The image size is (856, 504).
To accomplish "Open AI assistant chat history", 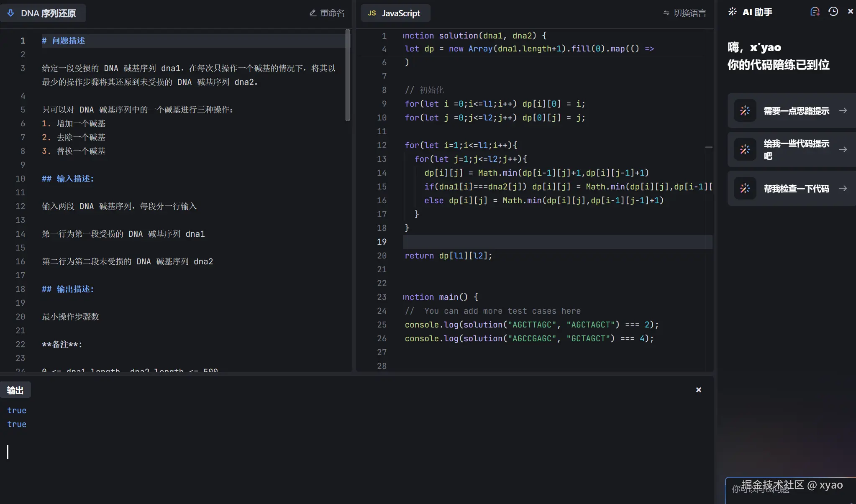I will click(833, 12).
